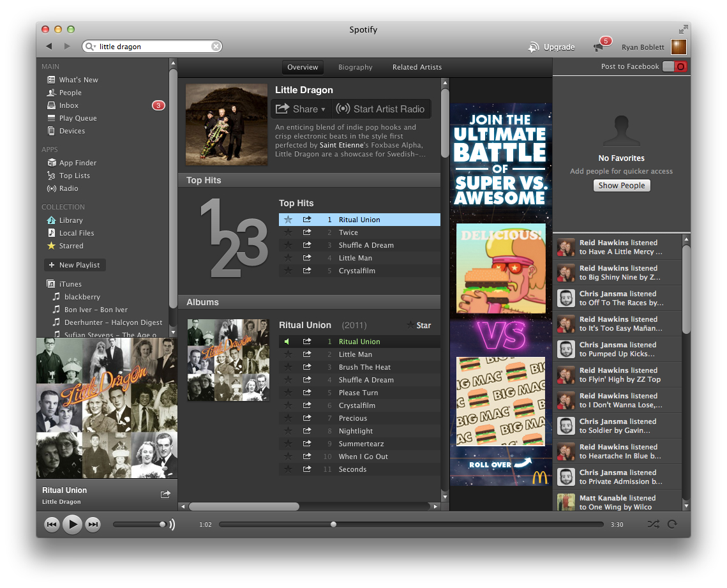Open Radio in the sidebar

[x=63, y=188]
